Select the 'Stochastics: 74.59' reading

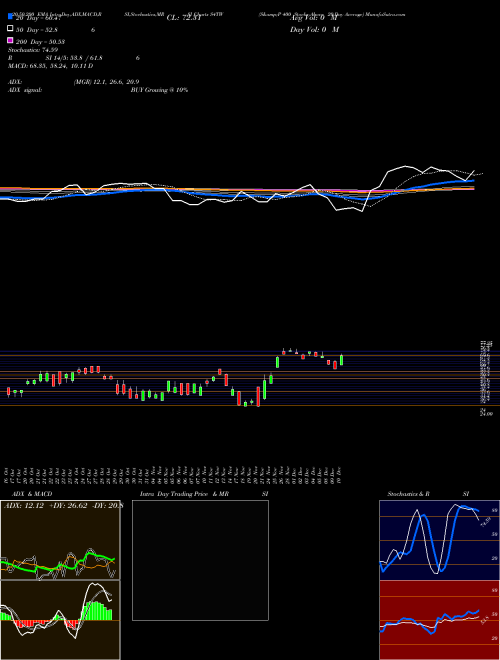click(33, 50)
